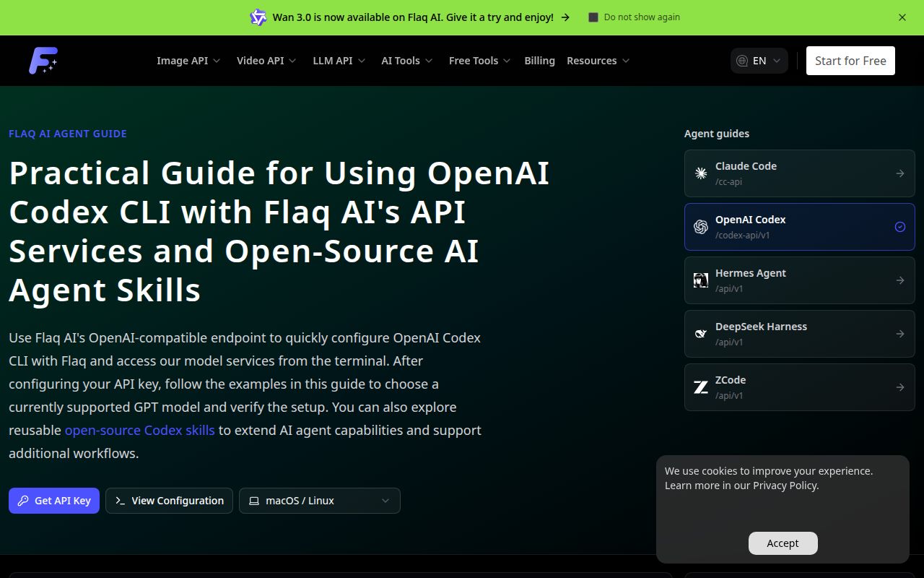
Task: Click the globe language icon
Action: click(x=742, y=61)
